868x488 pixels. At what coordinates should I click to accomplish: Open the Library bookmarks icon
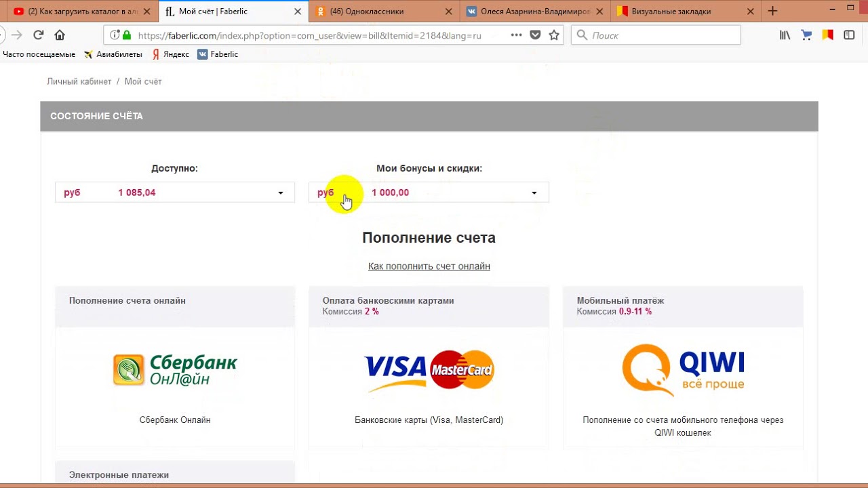click(785, 35)
